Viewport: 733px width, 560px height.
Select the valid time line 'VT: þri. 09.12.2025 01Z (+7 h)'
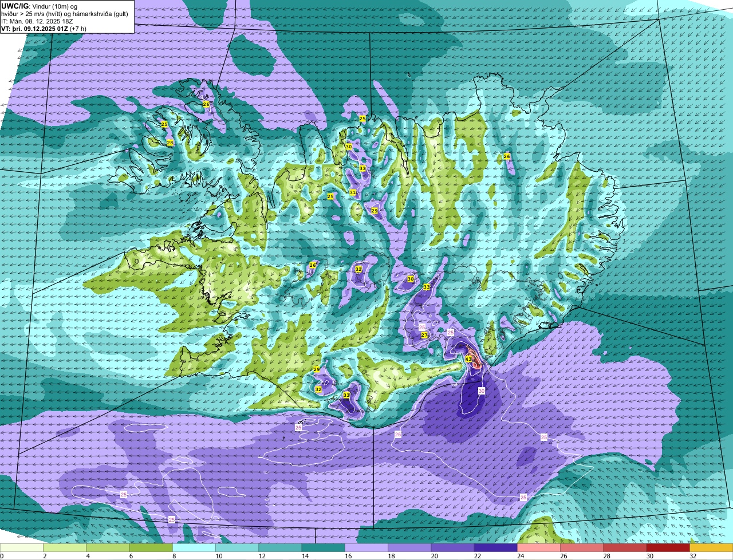click(x=44, y=28)
